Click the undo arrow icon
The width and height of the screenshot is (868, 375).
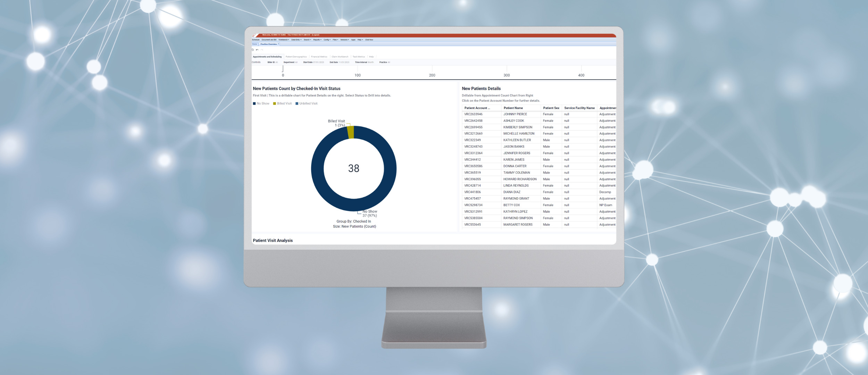click(x=257, y=50)
